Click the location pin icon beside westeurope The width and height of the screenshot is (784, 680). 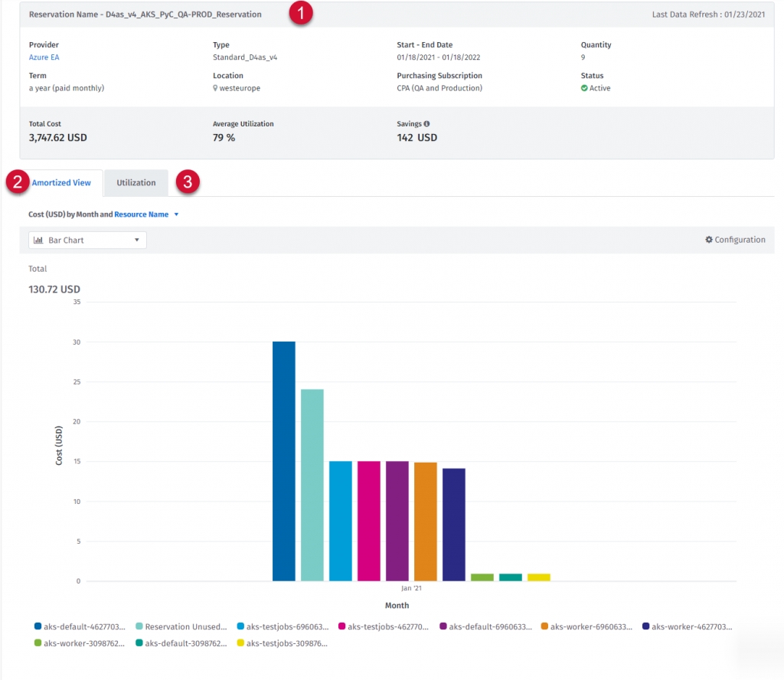(216, 88)
